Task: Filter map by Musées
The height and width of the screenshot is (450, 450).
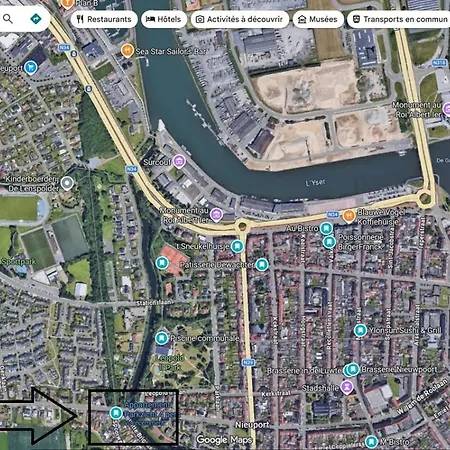Action: pos(318,19)
